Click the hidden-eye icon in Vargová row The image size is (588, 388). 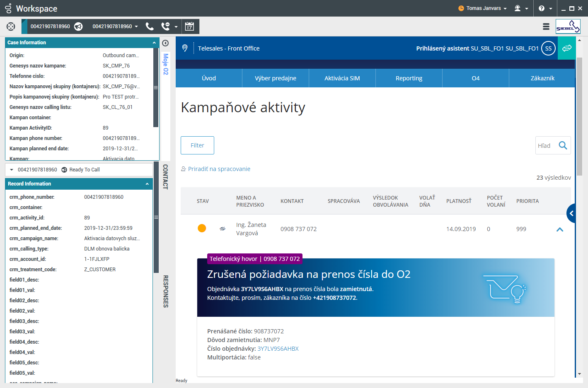tap(223, 229)
